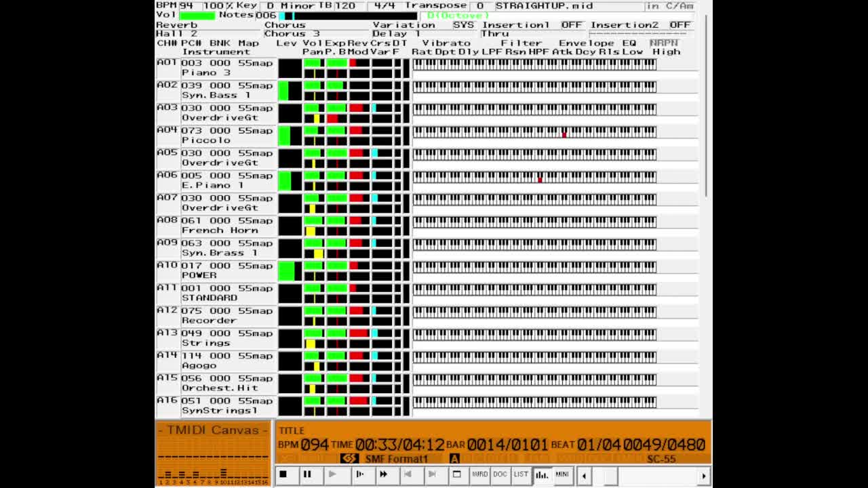The width and height of the screenshot is (868, 488).
Task: Toggle Insertion2 OFF switch
Action: coord(680,24)
